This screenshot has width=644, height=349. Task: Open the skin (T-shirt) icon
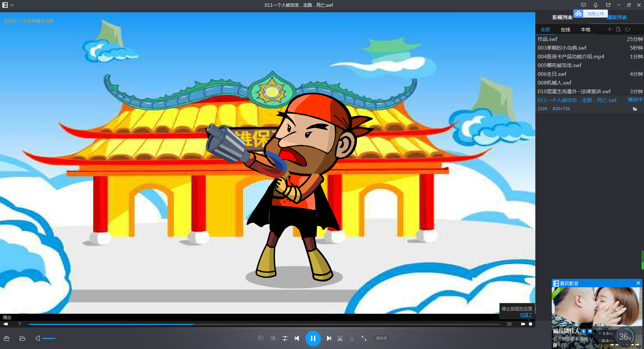pos(608,5)
